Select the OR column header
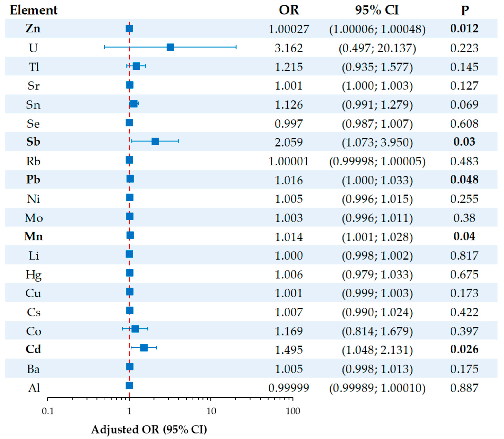This screenshot has width=504, height=439. [289, 10]
